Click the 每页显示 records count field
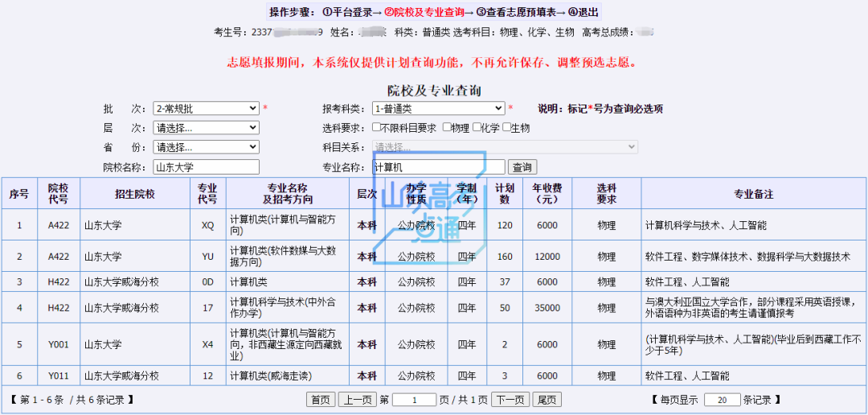The image size is (868, 415). tap(721, 400)
